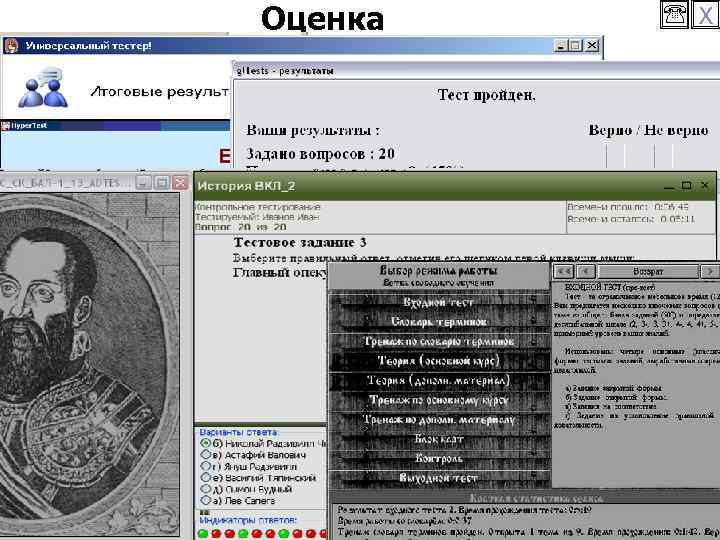Viewport: 720px width, 540px height.
Task: Maximize the portrait image window
Action: coord(162,183)
